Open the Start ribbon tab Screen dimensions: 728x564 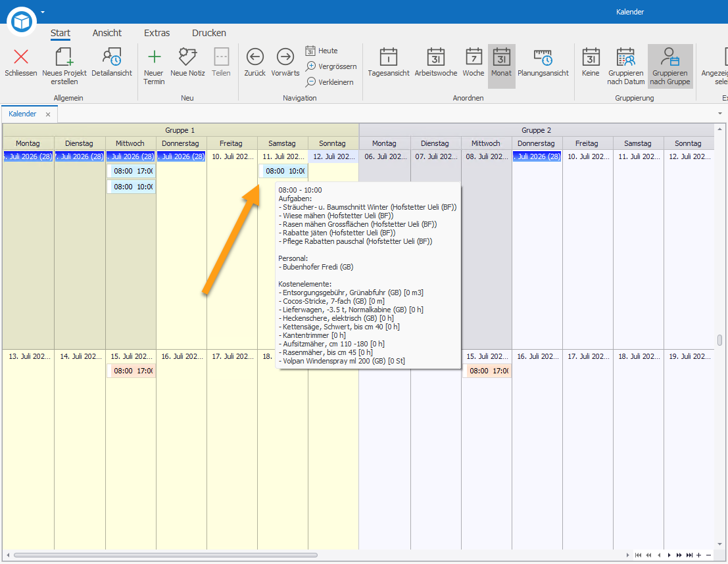pos(61,33)
